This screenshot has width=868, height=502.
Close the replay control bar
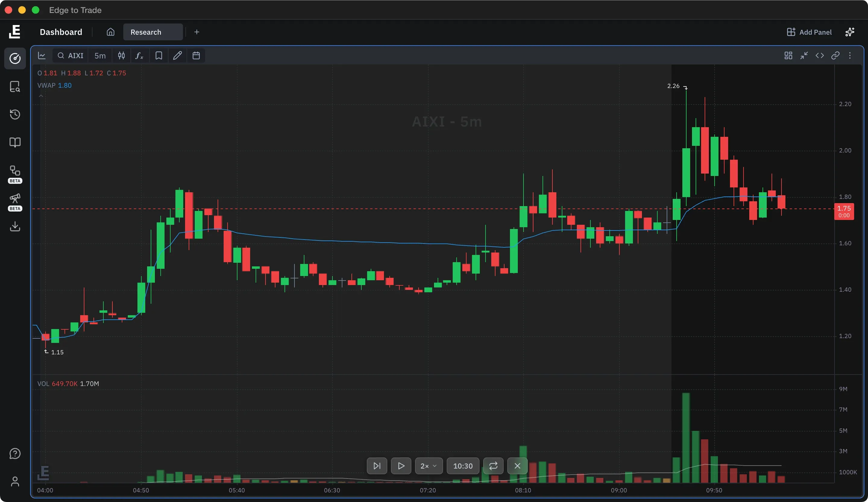pyautogui.click(x=517, y=466)
